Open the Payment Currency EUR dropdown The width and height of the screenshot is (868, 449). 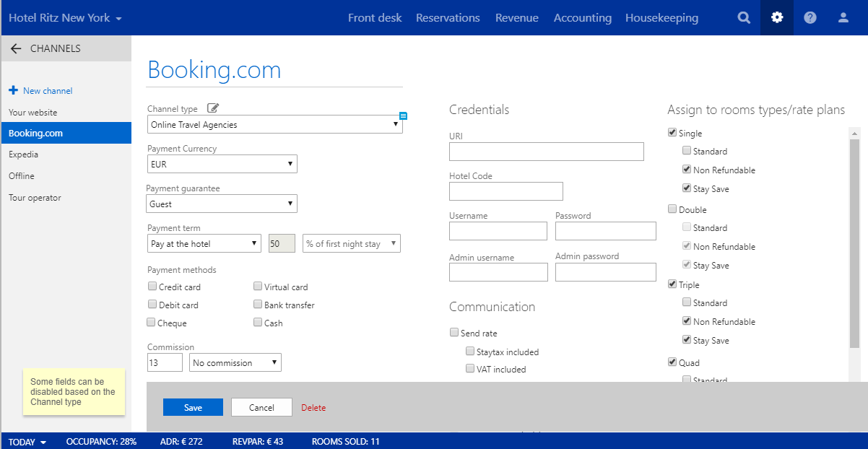pyautogui.click(x=222, y=164)
